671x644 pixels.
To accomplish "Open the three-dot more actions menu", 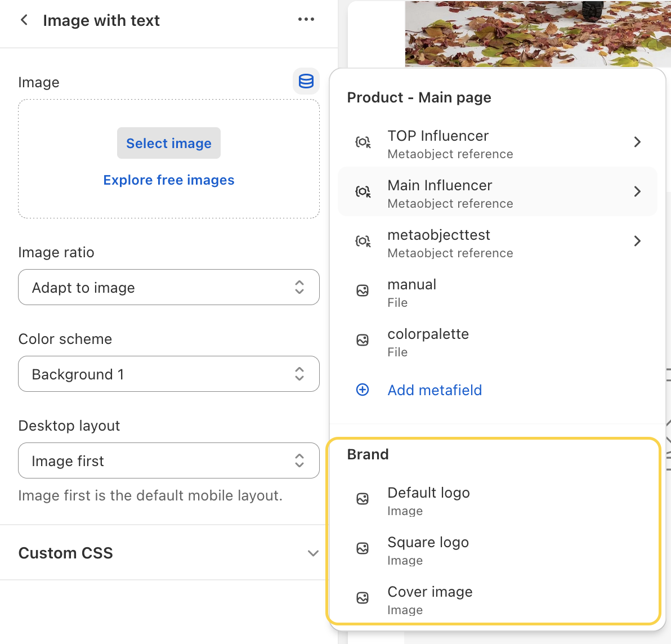I will 306,20.
